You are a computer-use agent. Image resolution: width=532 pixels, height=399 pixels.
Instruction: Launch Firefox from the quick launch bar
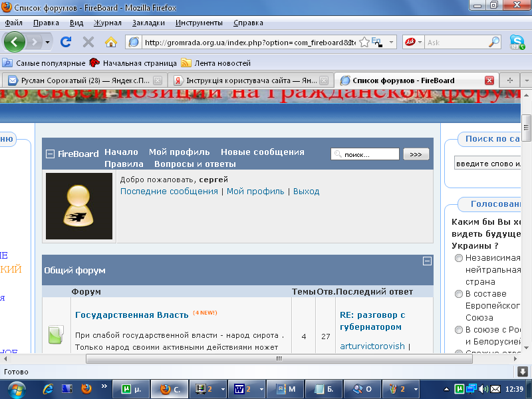86,388
